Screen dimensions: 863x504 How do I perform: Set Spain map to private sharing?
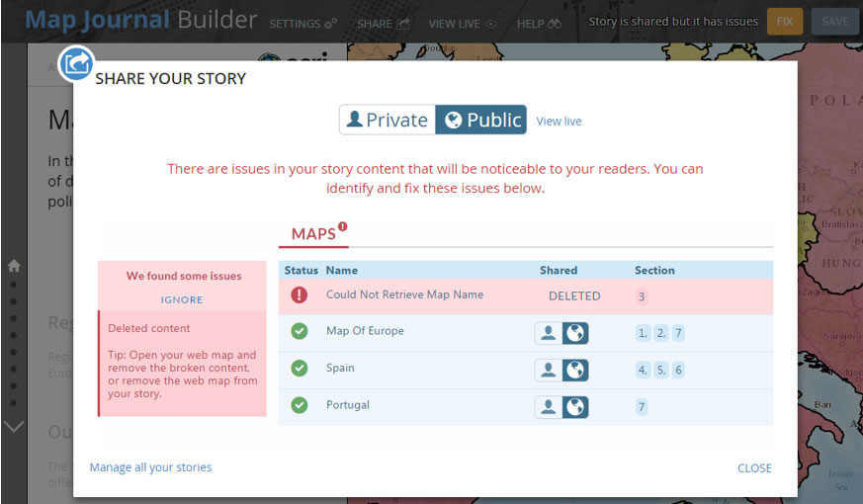pos(549,370)
